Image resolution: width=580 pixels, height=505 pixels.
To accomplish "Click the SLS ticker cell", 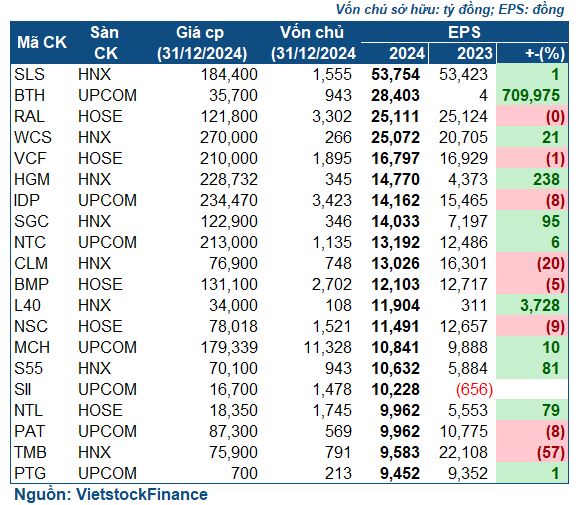I will (30, 74).
